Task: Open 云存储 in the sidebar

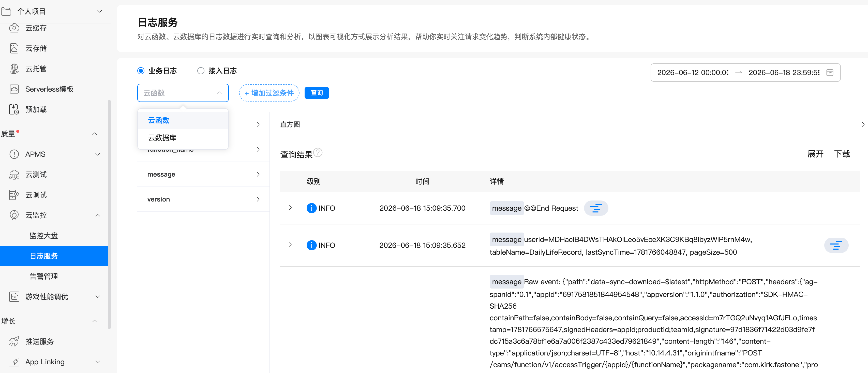Action: pyautogui.click(x=36, y=49)
